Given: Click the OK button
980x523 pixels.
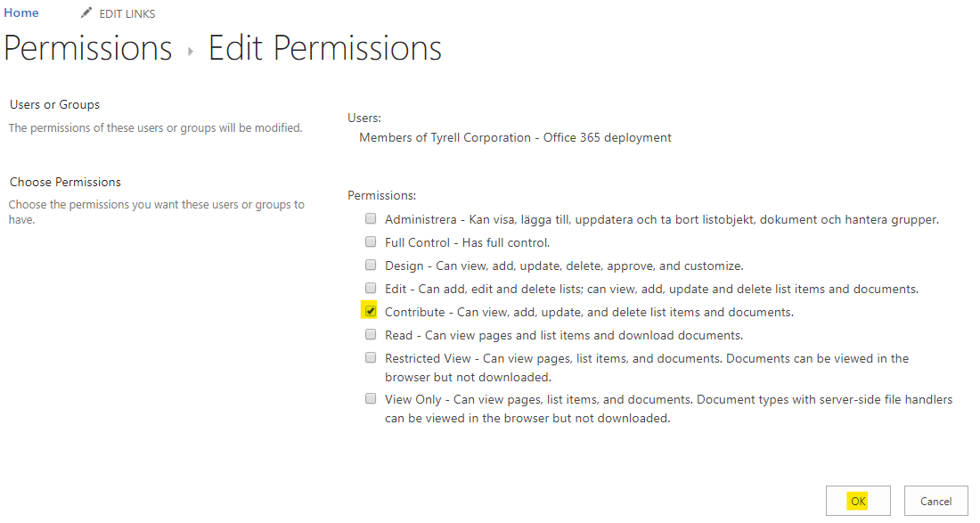Looking at the screenshot, I should 858,500.
